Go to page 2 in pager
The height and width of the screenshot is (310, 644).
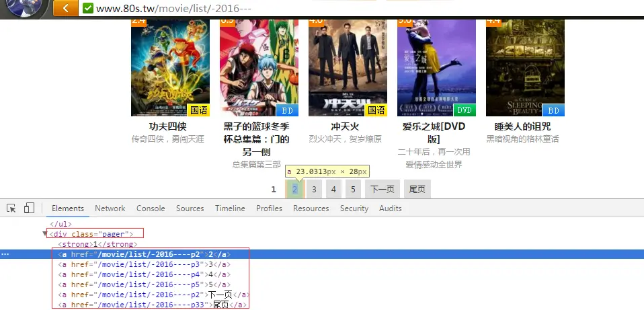(295, 189)
